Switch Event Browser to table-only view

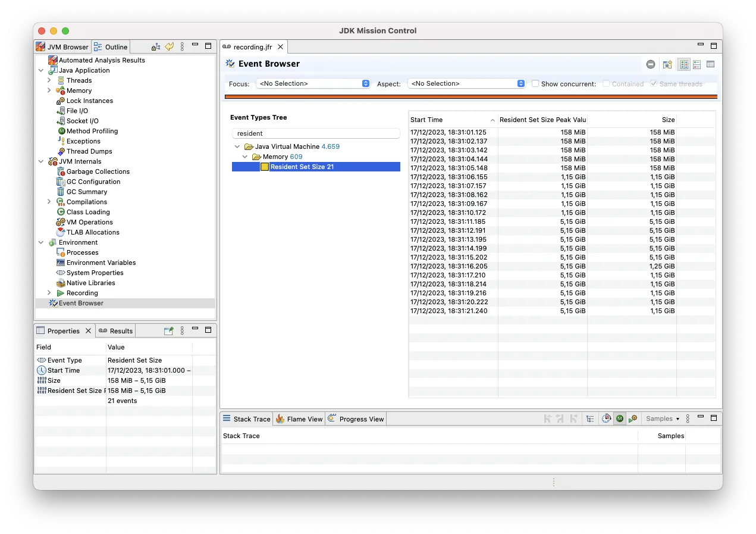pyautogui.click(x=710, y=64)
